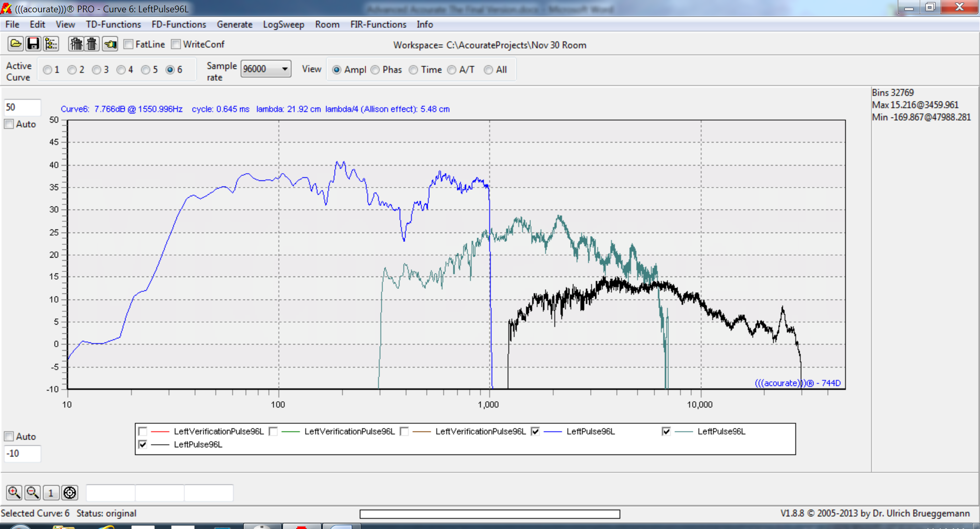Viewport: 980px width, 529px height.
Task: Switch view to Ampl
Action: [x=337, y=70]
